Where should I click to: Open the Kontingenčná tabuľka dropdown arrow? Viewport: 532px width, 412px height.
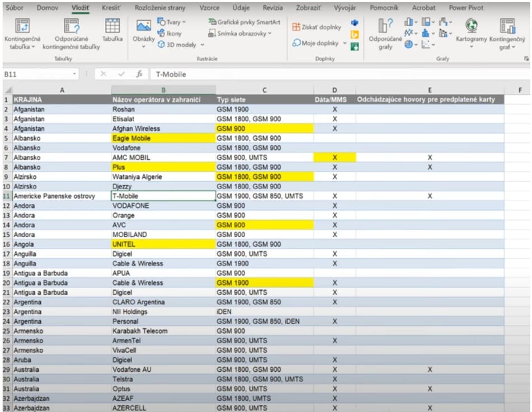33,47
